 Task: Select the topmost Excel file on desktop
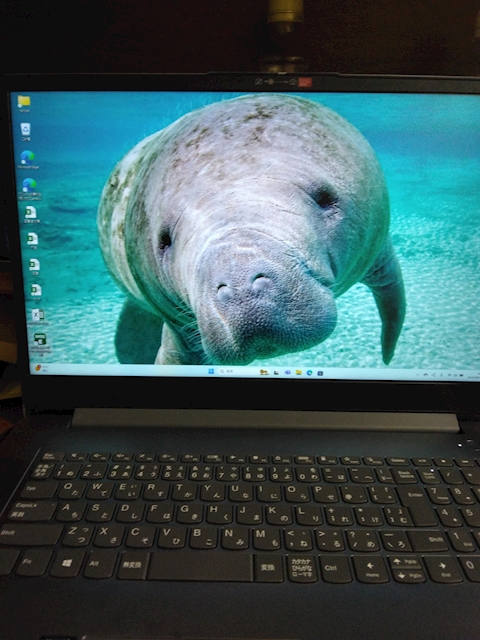click(x=31, y=214)
